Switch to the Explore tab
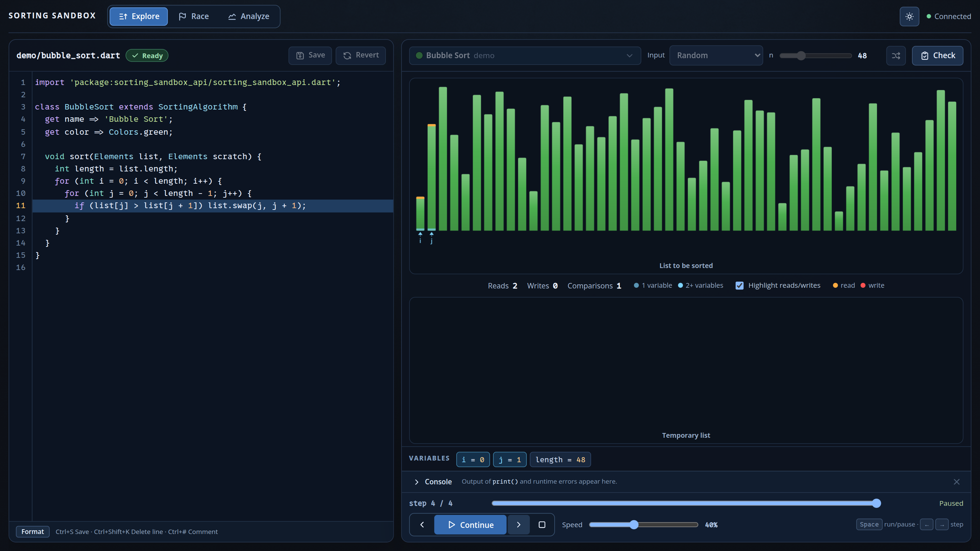980x551 pixels. 139,16
